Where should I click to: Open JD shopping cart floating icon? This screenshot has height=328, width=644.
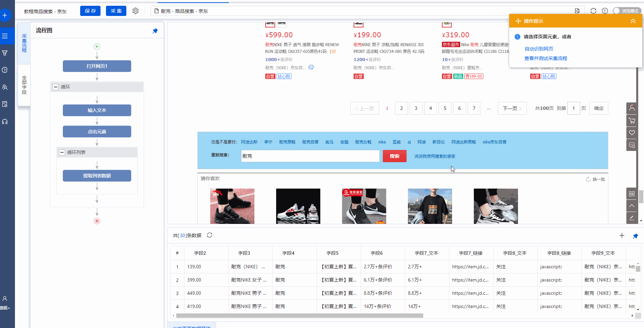point(632,120)
